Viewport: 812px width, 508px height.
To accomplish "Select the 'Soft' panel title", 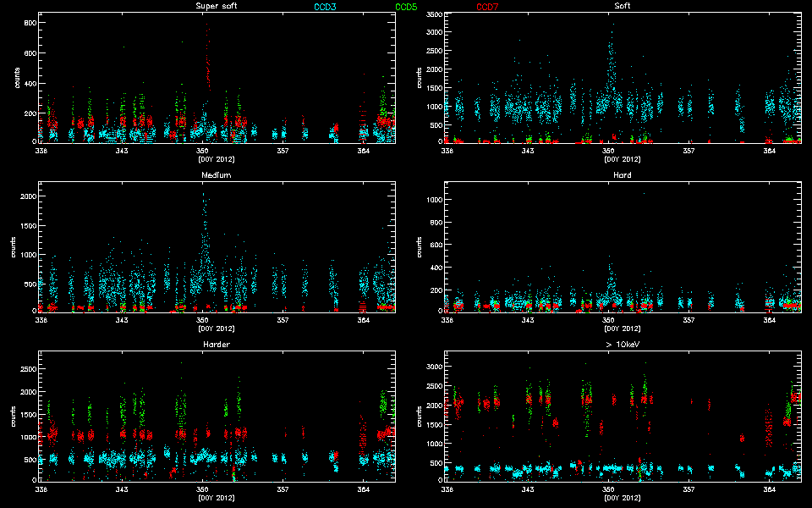I will click(x=622, y=7).
